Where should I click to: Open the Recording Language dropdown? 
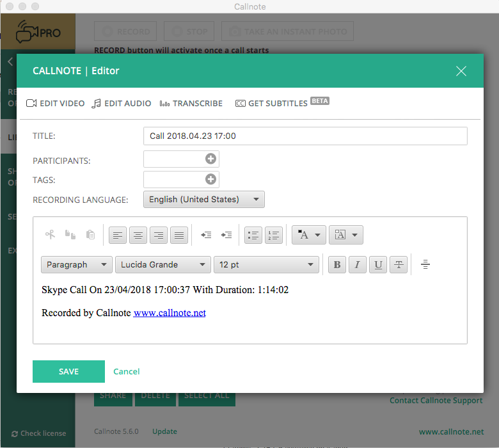click(203, 199)
